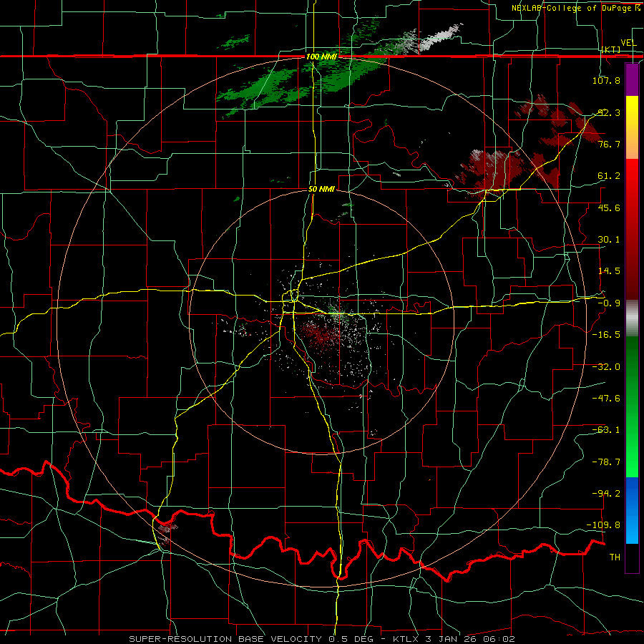Click the NEXLAB-College of DuPage watermark text
The height and width of the screenshot is (644, 644).
pos(573,8)
